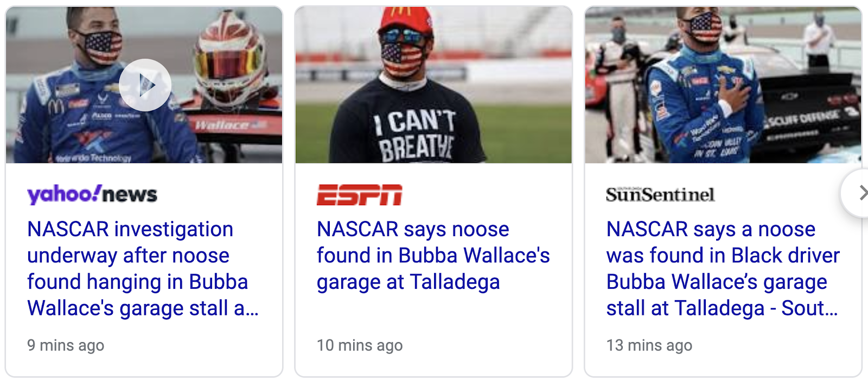Play the Yahoo News video thumbnail

tap(145, 85)
